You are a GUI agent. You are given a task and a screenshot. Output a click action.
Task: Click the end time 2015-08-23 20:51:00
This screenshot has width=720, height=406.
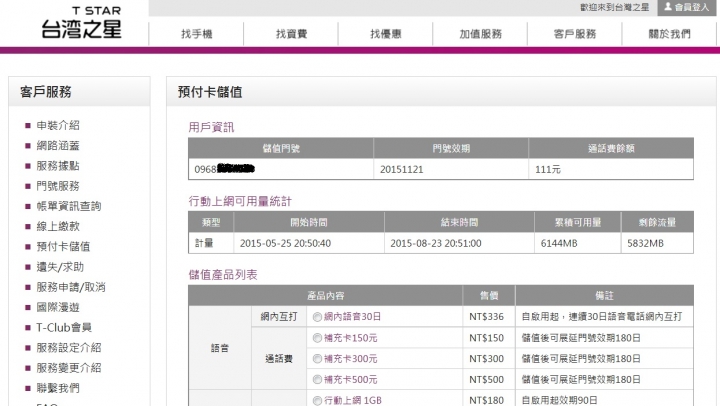pos(436,243)
